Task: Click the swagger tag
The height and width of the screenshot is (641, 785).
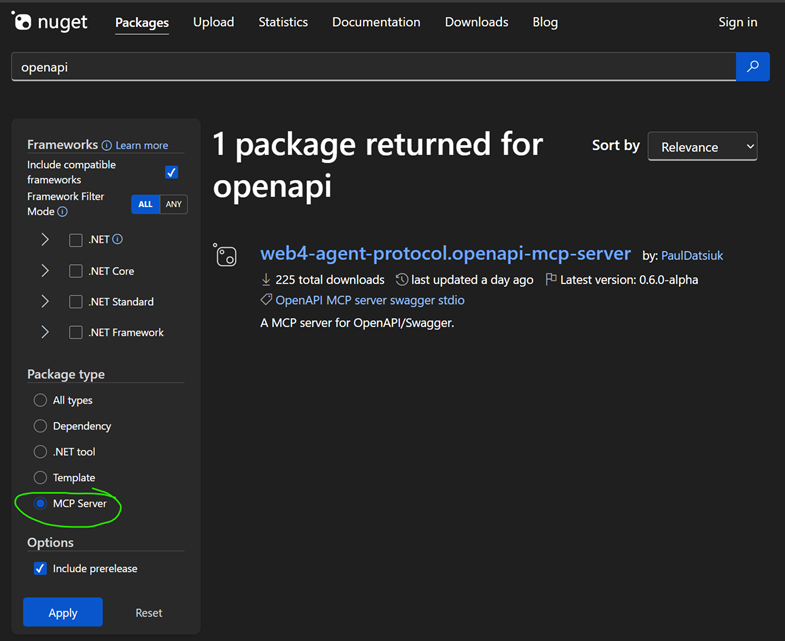Action: [x=413, y=300]
